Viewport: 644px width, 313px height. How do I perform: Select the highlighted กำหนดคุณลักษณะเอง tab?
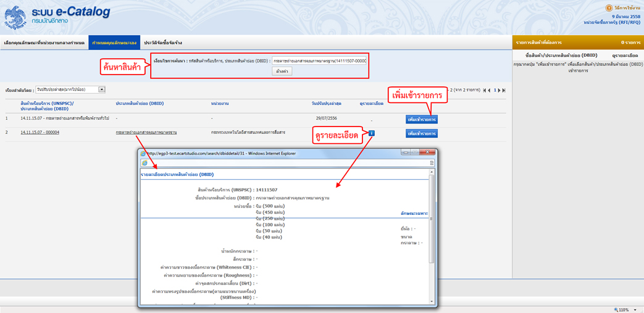coord(114,43)
